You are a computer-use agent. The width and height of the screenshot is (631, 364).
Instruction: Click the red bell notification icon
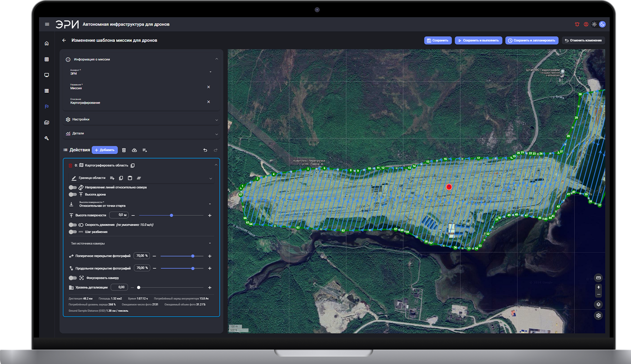[577, 25]
